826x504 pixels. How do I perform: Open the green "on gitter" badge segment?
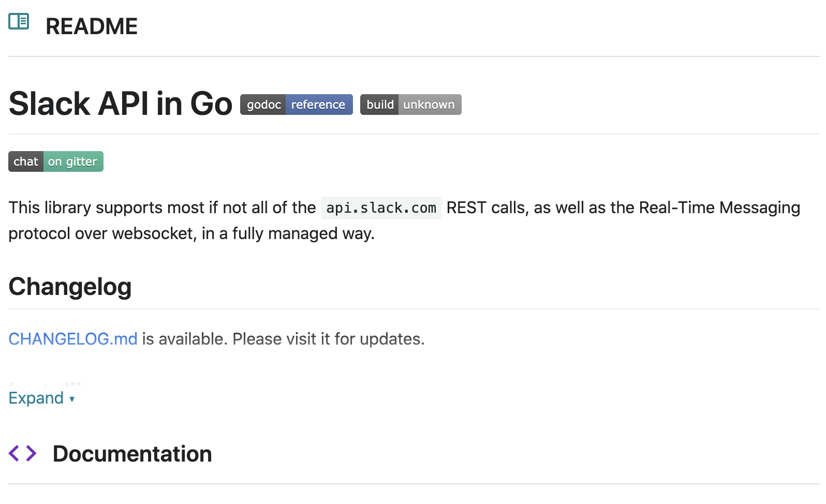(x=73, y=161)
